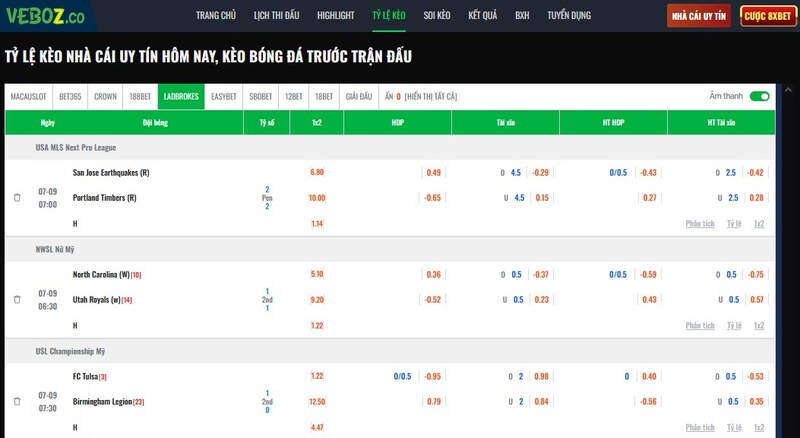Screen dimensions: 800x438
Task: Open the Trang chủ menu item
Action: 216,16
